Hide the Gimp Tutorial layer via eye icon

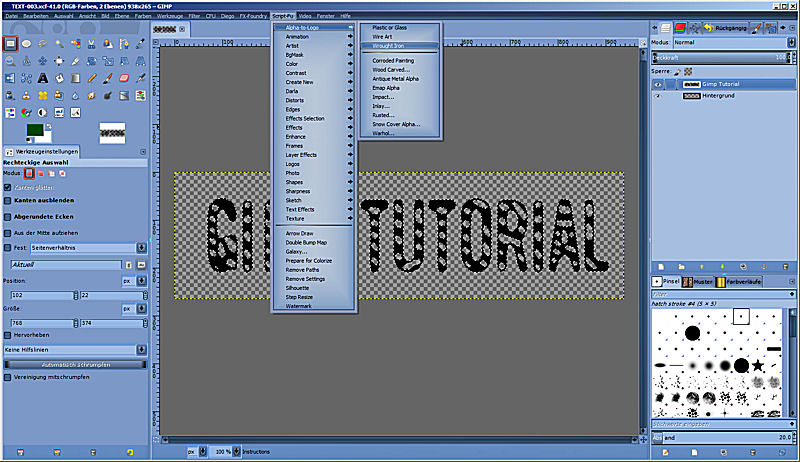pos(658,84)
